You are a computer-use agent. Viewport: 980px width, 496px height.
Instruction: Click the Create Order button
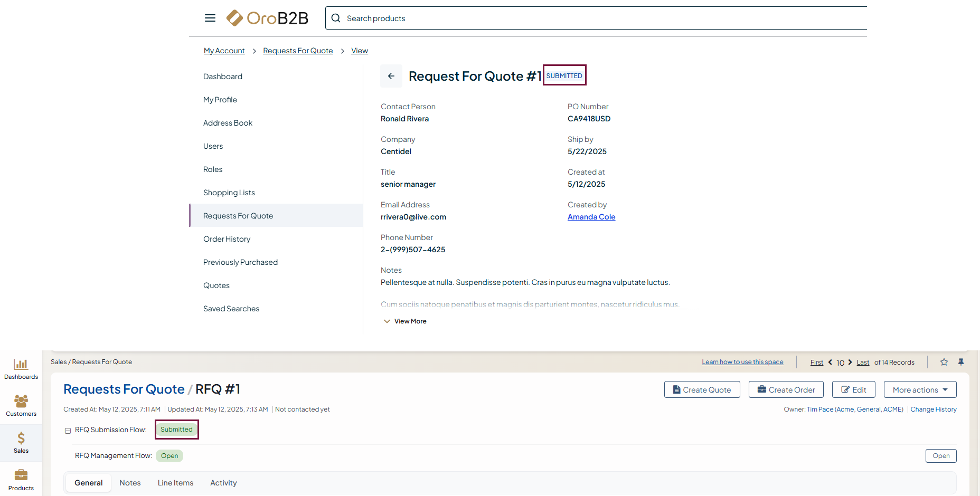786,390
